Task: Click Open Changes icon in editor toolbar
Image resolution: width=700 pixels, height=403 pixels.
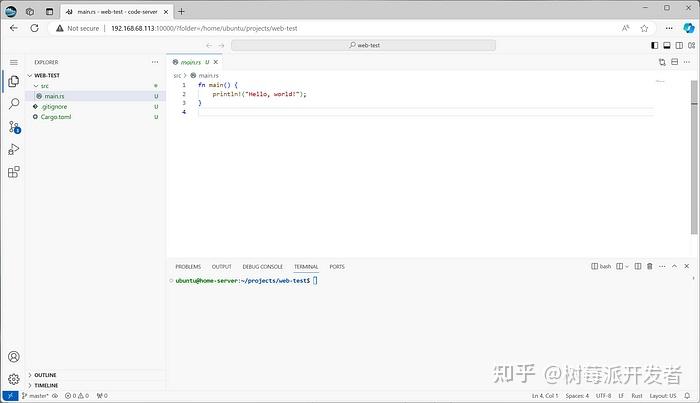Action: tap(662, 62)
